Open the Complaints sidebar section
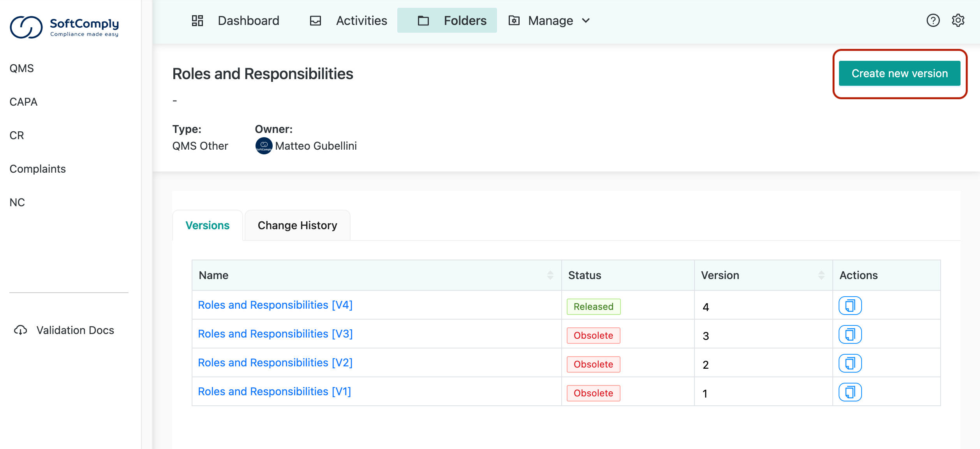 [x=37, y=169]
